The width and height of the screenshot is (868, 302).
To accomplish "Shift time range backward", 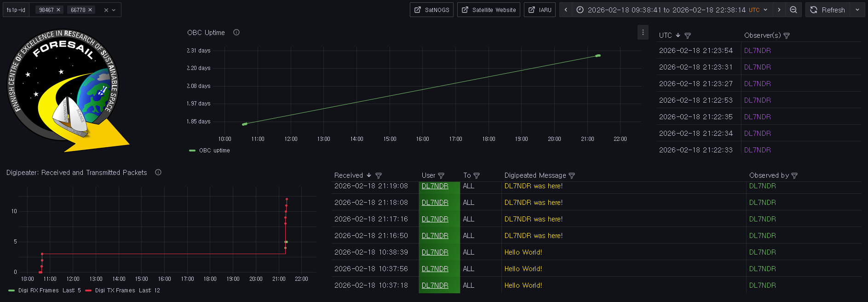I will tap(566, 10).
